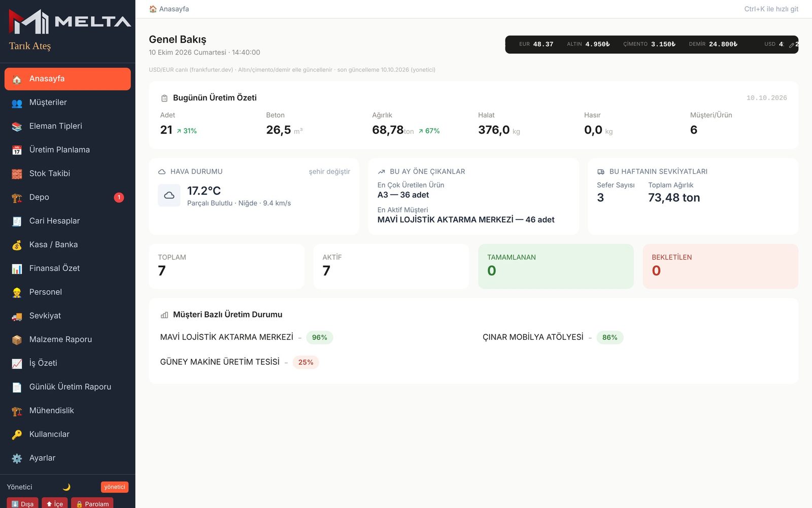This screenshot has height=508, width=812.
Task: Click the Parolam password button
Action: [x=92, y=503]
